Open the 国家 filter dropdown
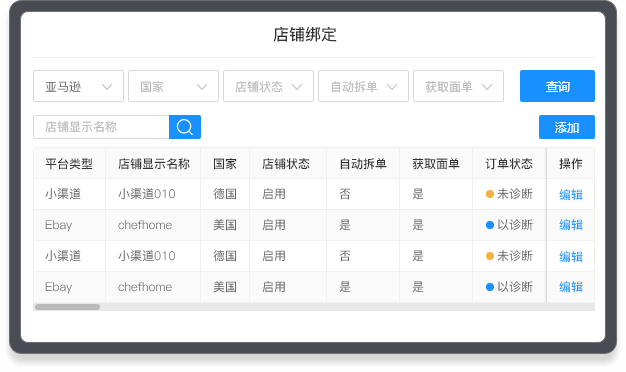Screen dimensions: 626x372 (173, 86)
